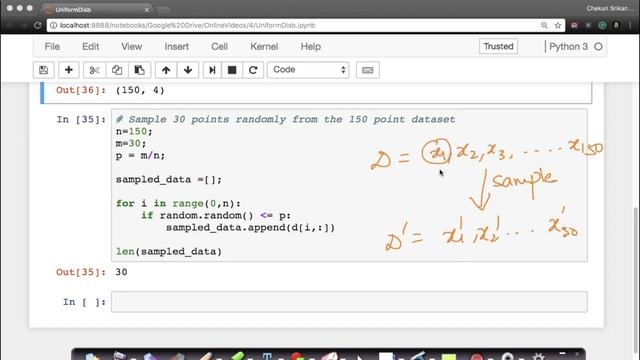Click the Python 3 kernel name
Viewport: 640px width, 360px height.
[x=569, y=47]
